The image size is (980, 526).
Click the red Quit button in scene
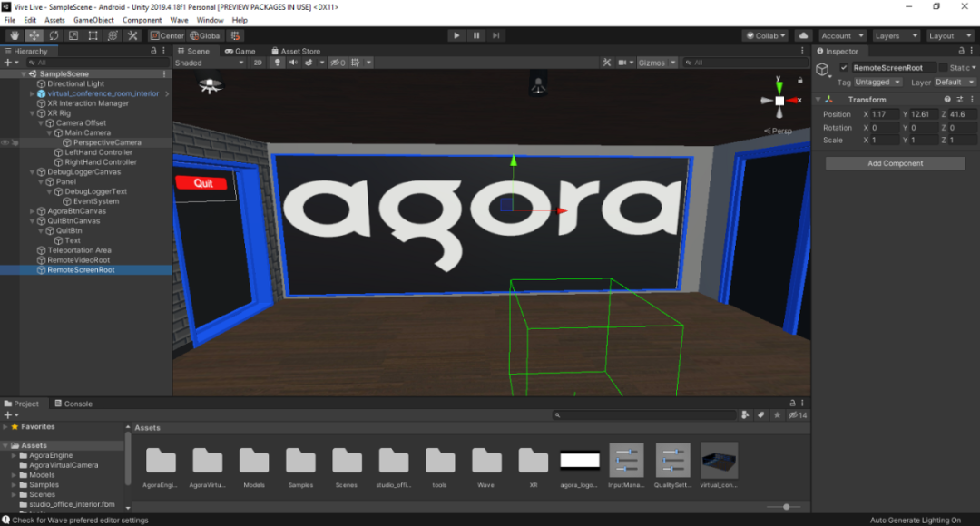point(203,183)
